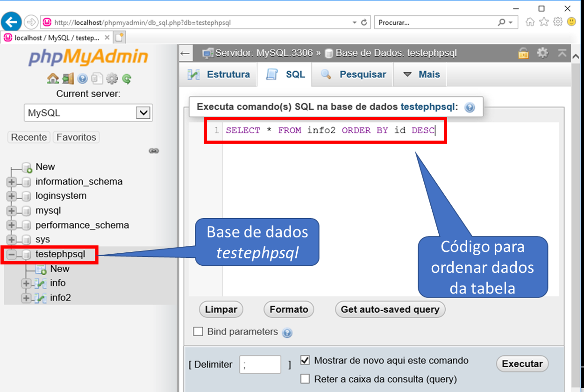Click the Formato button
The width and height of the screenshot is (584, 392).
pos(289,309)
